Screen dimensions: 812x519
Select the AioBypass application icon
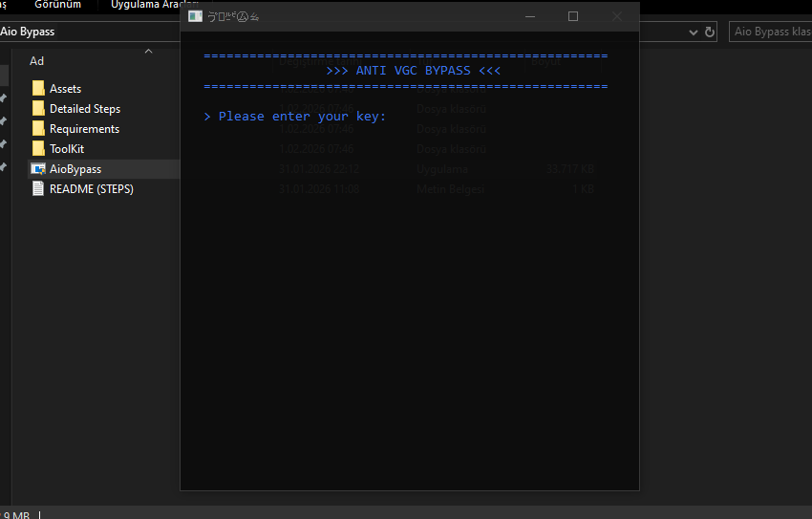click(38, 169)
